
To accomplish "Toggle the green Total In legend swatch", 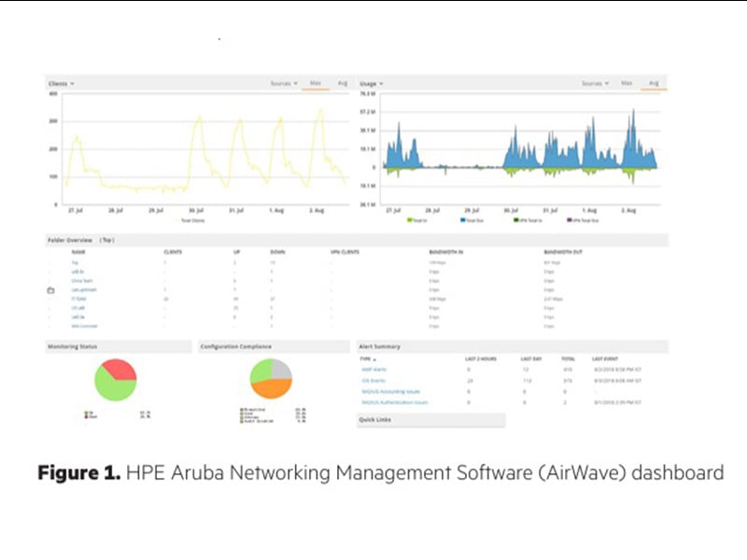I will click(409, 220).
